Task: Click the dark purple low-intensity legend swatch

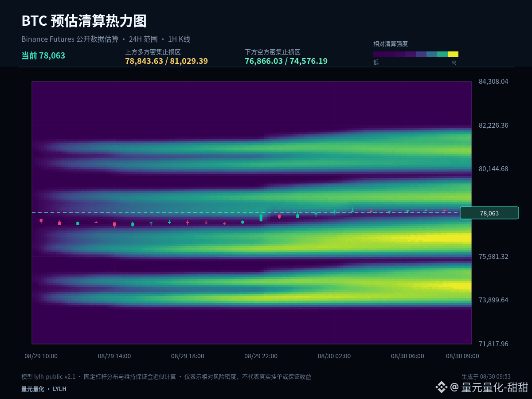Action: coord(379,54)
